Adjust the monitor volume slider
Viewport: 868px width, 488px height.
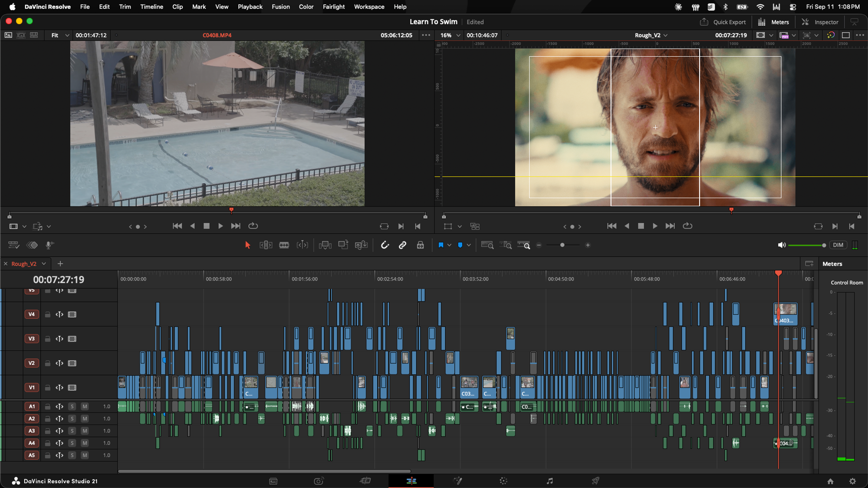pos(807,246)
